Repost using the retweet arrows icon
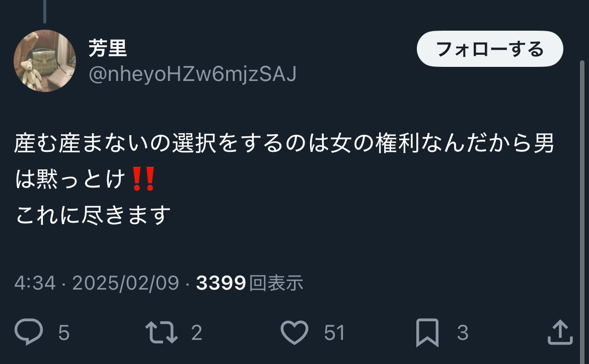The width and height of the screenshot is (589, 364). click(x=162, y=332)
